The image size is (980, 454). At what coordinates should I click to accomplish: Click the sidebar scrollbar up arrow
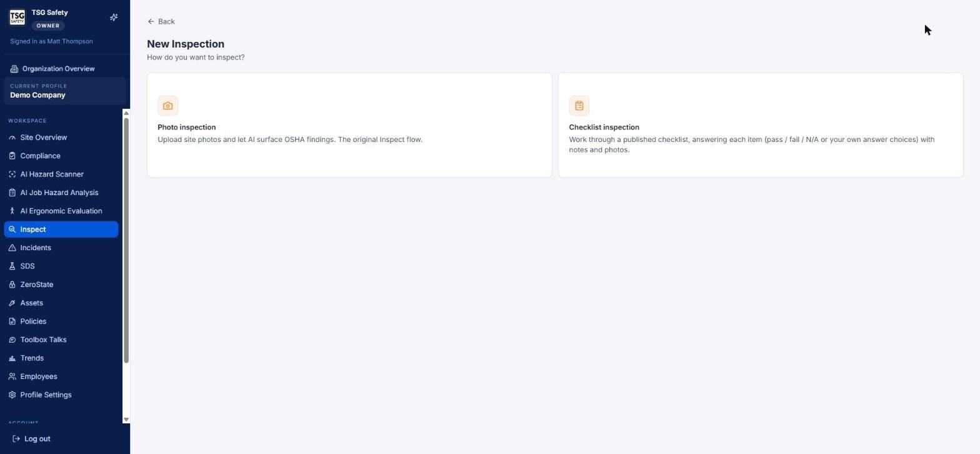126,113
